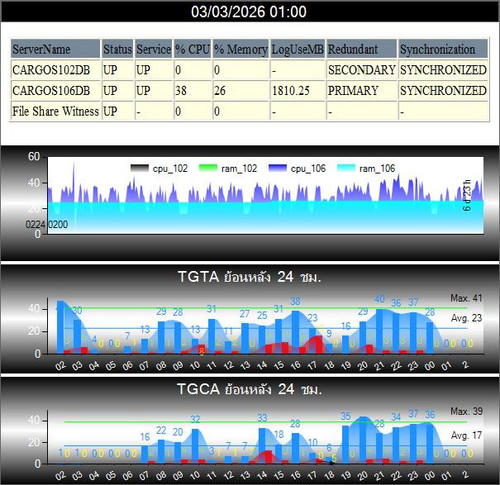
Task: Click value label 40 on TGTA chart
Action: click(379, 299)
